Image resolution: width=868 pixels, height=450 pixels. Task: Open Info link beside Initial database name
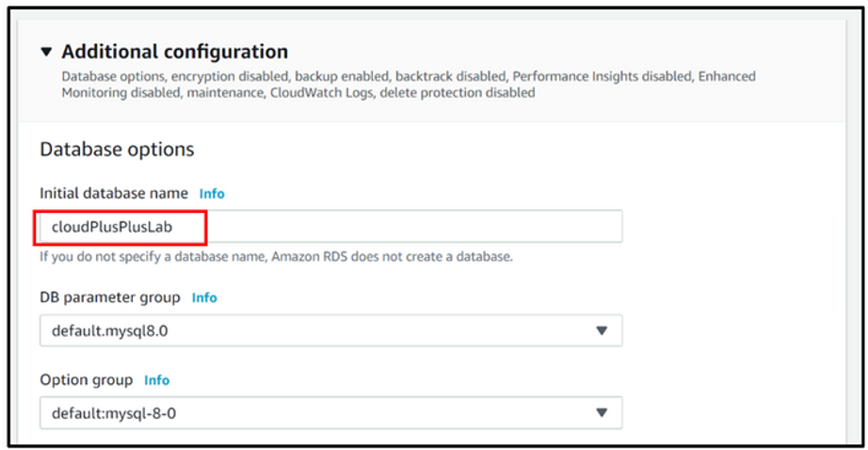point(212,194)
